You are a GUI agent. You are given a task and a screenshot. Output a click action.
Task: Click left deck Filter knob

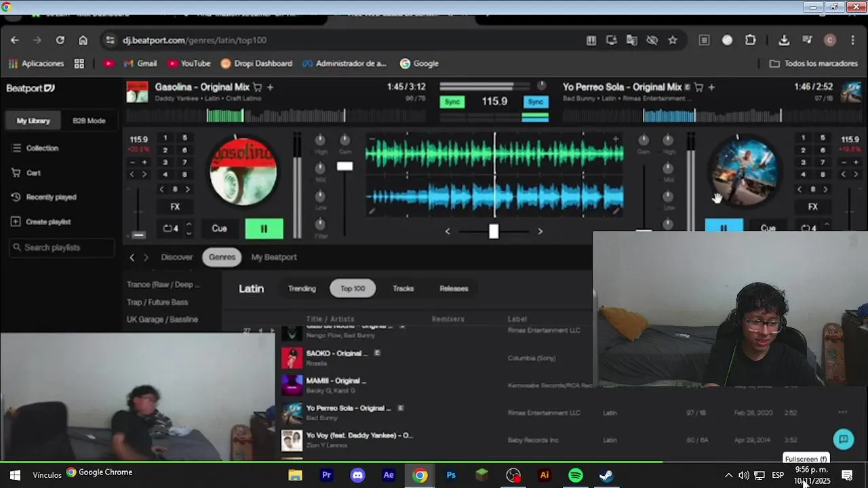tap(320, 224)
